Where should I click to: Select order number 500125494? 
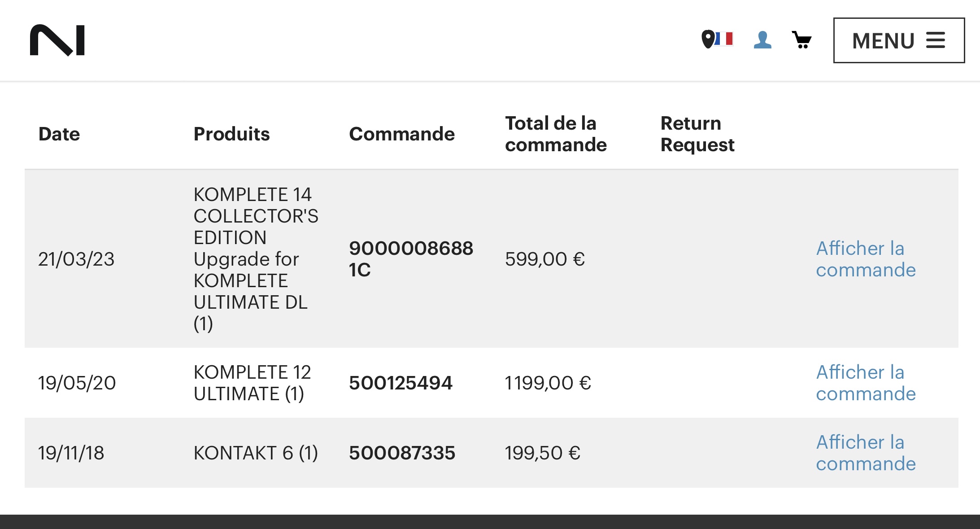[401, 383]
